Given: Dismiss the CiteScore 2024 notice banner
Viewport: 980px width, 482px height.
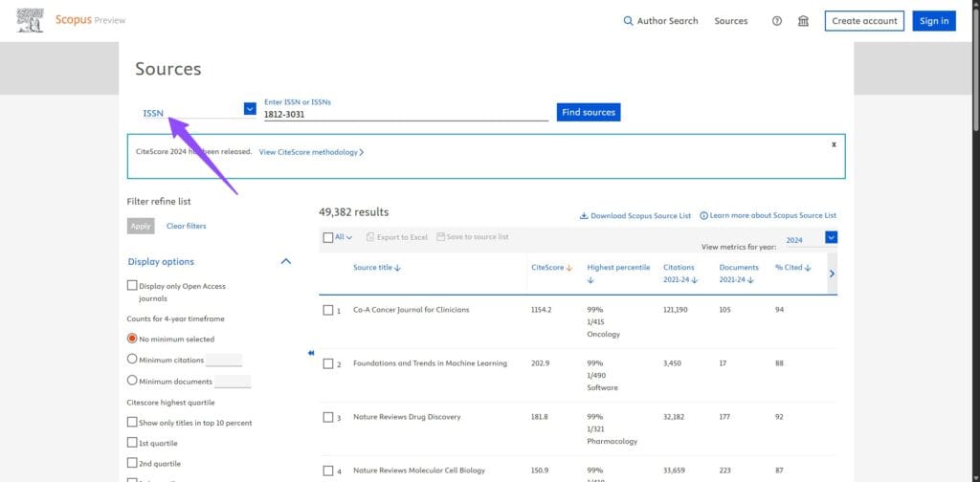Looking at the screenshot, I should pyautogui.click(x=834, y=144).
